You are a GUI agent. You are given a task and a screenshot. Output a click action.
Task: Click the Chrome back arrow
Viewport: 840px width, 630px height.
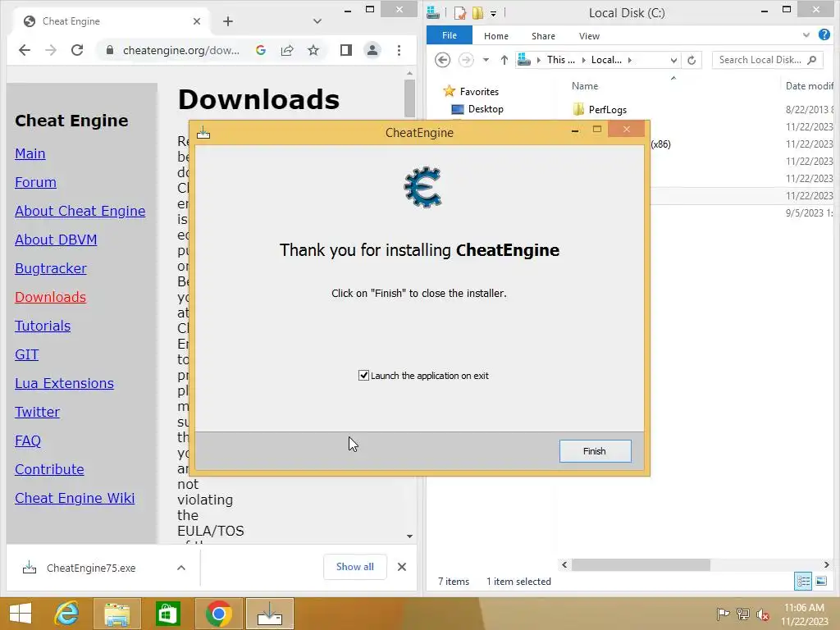pyautogui.click(x=25, y=50)
